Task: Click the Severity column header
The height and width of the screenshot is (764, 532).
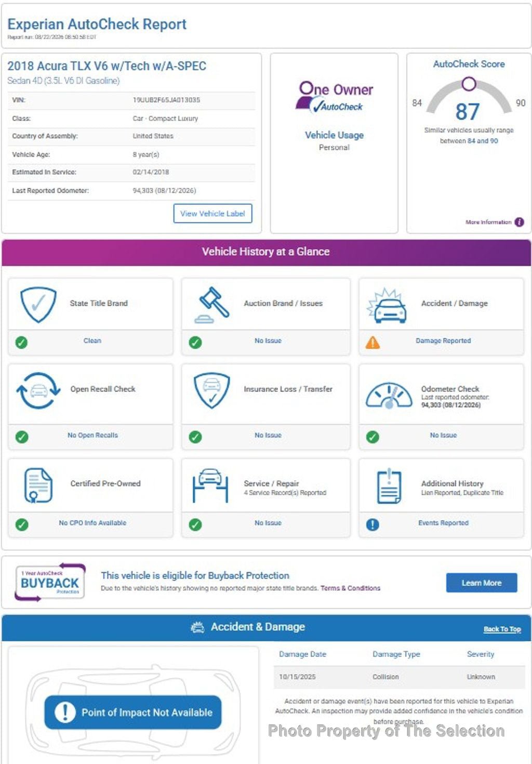Action: 481,654
